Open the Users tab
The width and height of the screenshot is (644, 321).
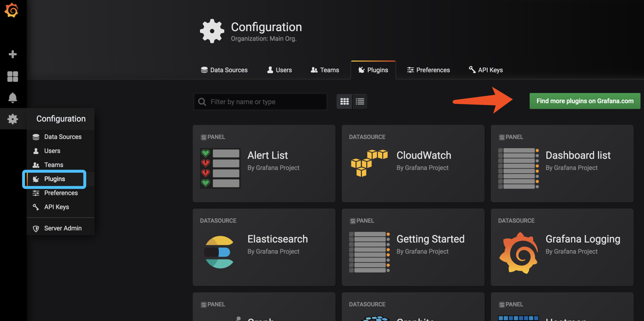pos(279,70)
